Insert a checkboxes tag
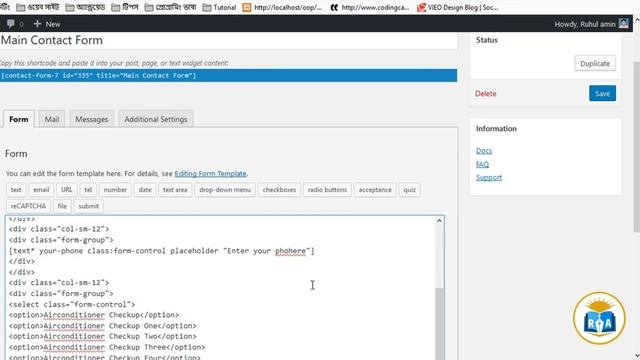This screenshot has width=640, height=360. point(279,190)
